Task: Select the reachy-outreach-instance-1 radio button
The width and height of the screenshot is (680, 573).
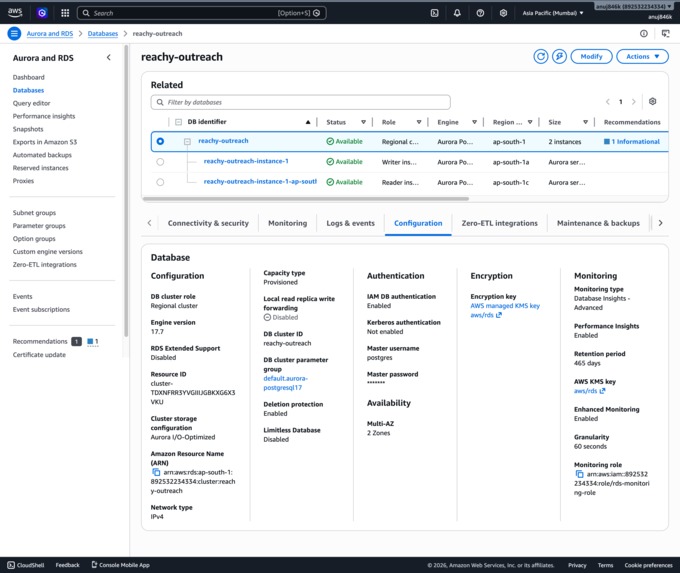Action: point(160,162)
